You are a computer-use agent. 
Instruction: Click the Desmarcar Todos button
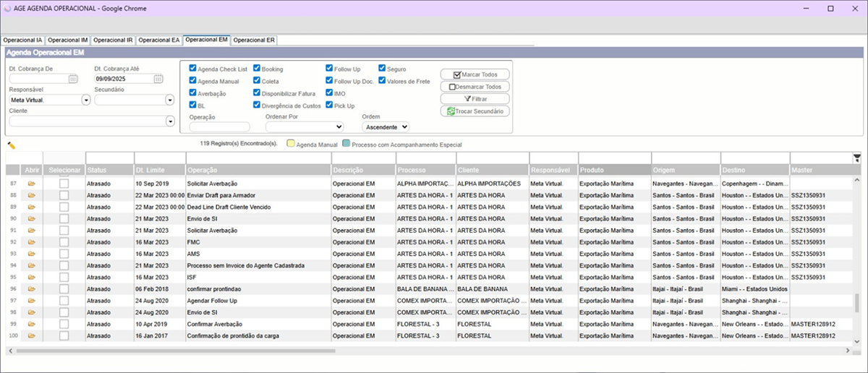click(474, 87)
